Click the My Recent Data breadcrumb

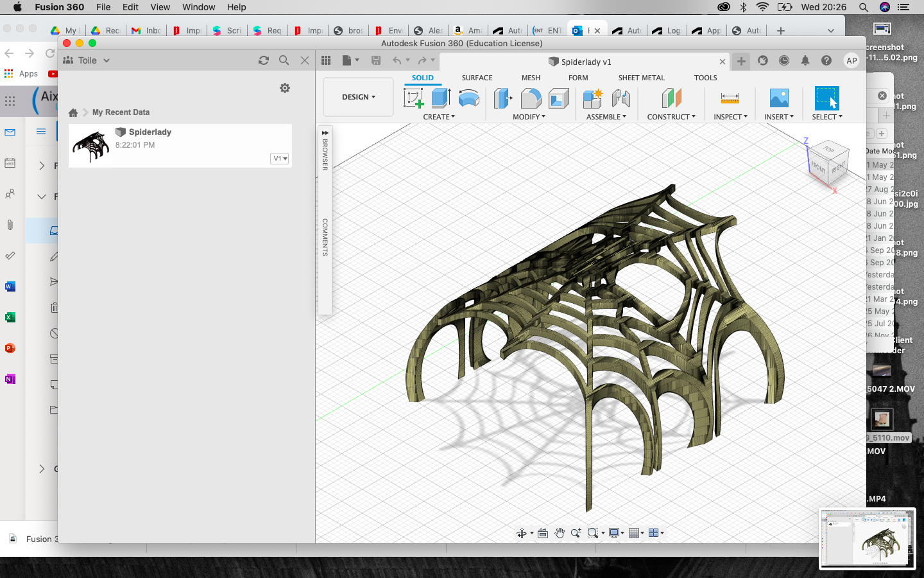[121, 112]
